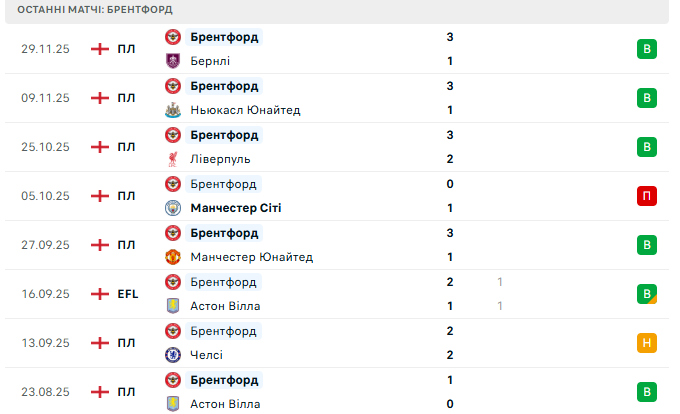Open the Бернлі team link
This screenshot has height=414, width=680.
click(210, 61)
